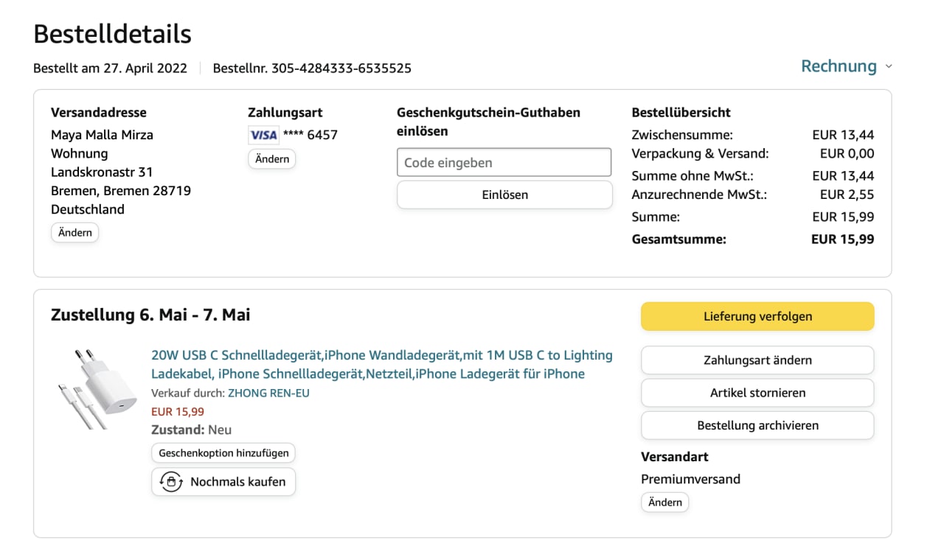Archive order with Bestellung archivieren
944x560 pixels.
[757, 425]
